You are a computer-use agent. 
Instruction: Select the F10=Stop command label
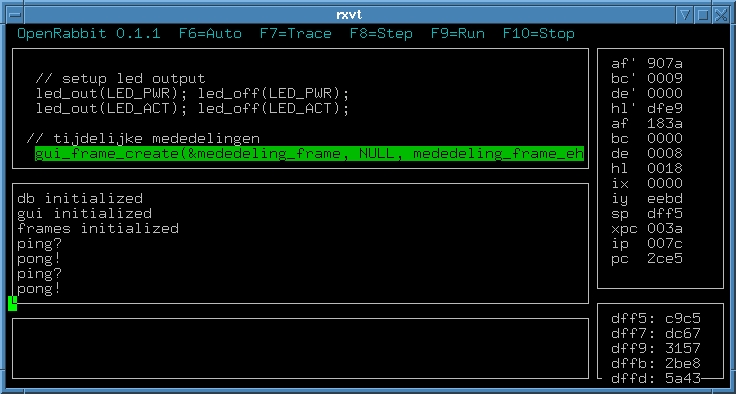[x=539, y=34]
